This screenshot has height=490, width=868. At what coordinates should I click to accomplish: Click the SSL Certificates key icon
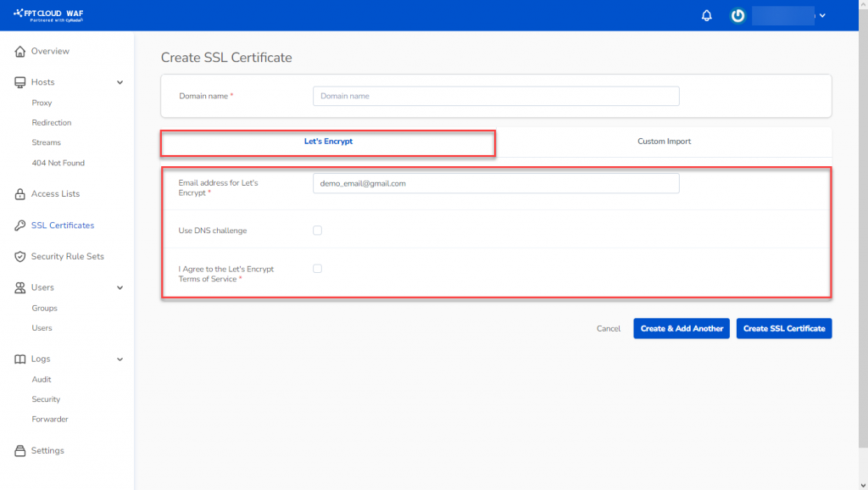point(20,226)
